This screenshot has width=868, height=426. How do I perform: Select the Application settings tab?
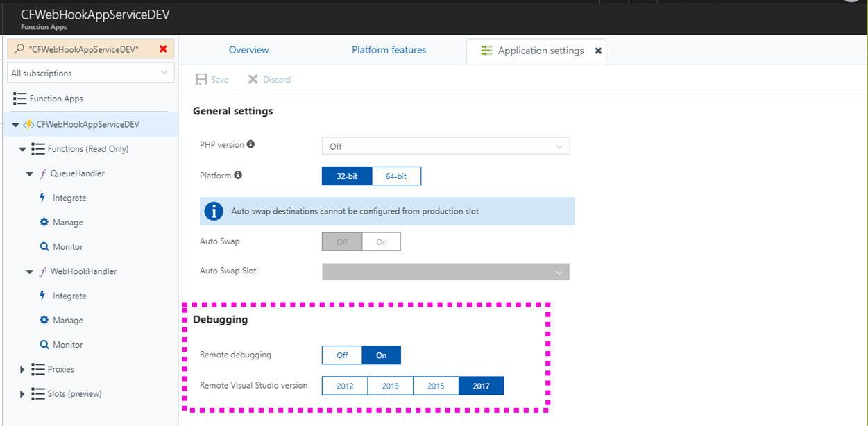(536, 51)
